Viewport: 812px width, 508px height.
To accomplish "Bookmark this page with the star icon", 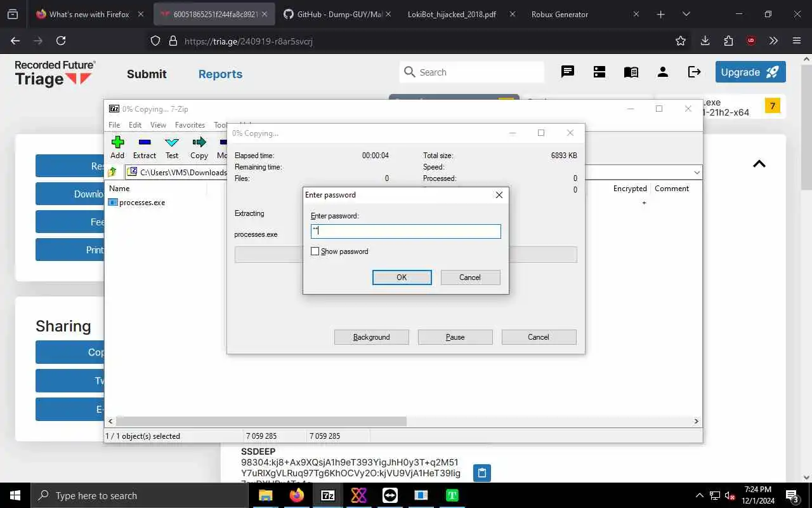I will point(681,41).
